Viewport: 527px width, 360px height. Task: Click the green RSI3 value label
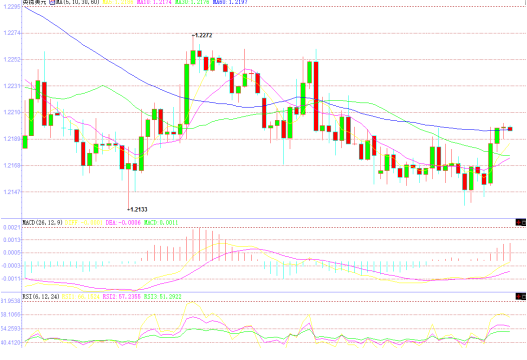coord(163,296)
